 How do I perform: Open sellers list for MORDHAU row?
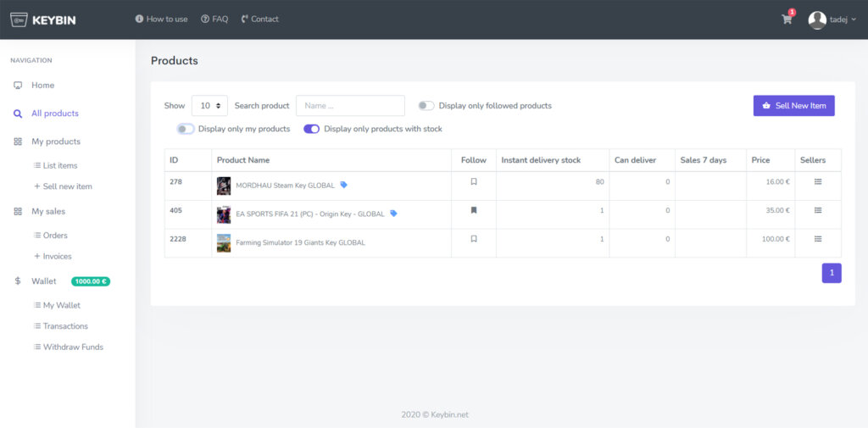(x=818, y=181)
